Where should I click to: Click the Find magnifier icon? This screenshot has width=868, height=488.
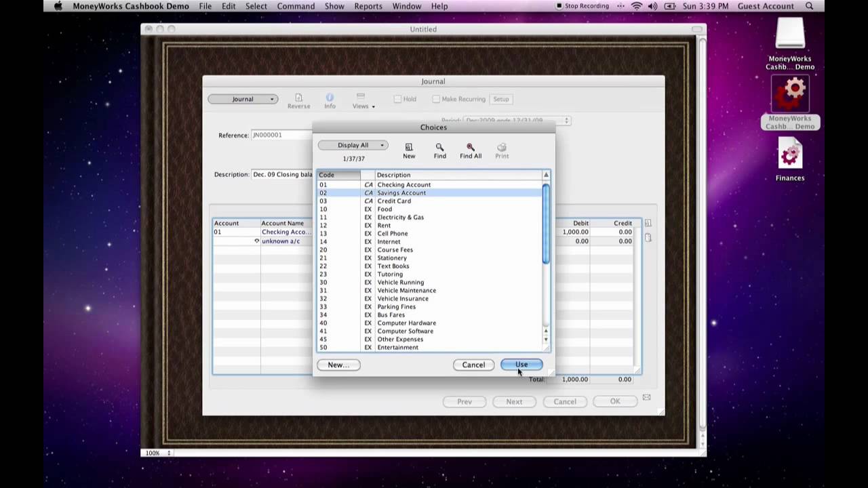coord(440,147)
